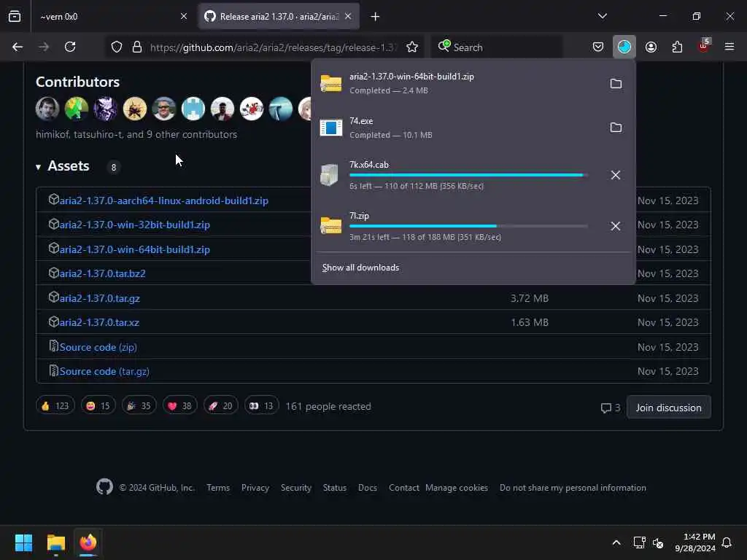Viewport: 747px width, 560px height.
Task: Click Firefox icon in taskbar
Action: (88, 542)
